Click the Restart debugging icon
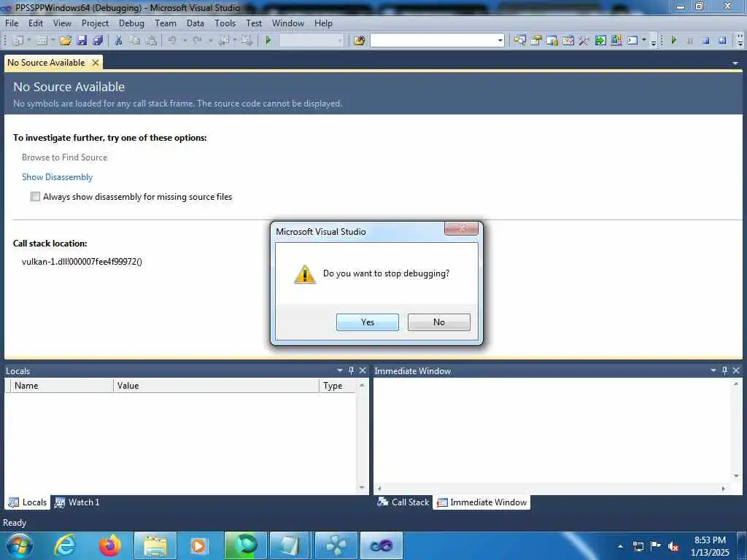This screenshot has width=747, height=560. (x=722, y=41)
